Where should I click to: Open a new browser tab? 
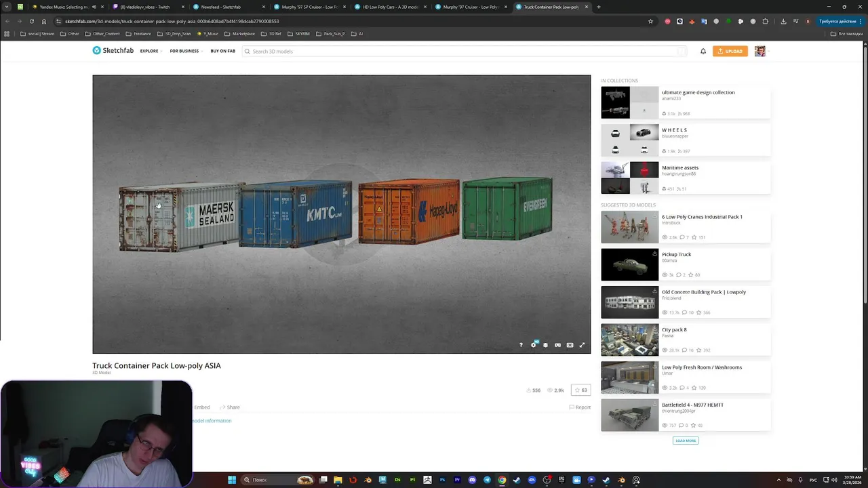pos(598,7)
